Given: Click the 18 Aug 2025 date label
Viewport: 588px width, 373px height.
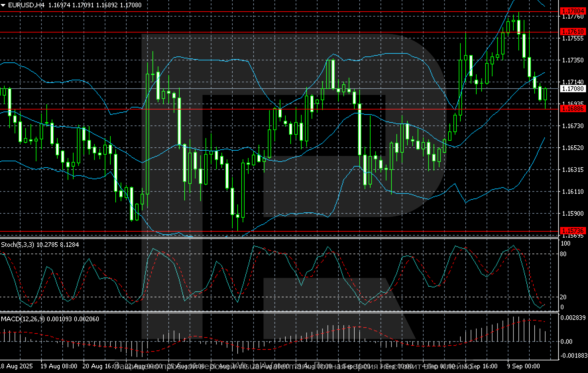Looking at the screenshot, I should coord(16,366).
